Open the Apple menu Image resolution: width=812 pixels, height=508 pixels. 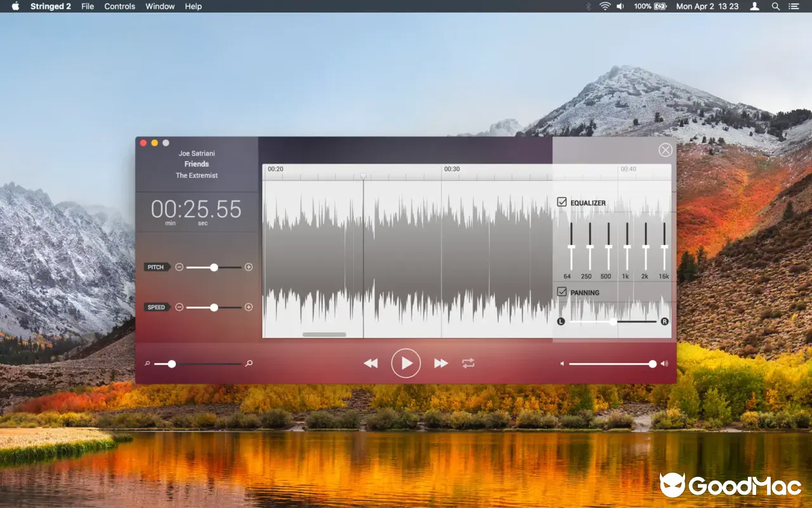coord(16,6)
